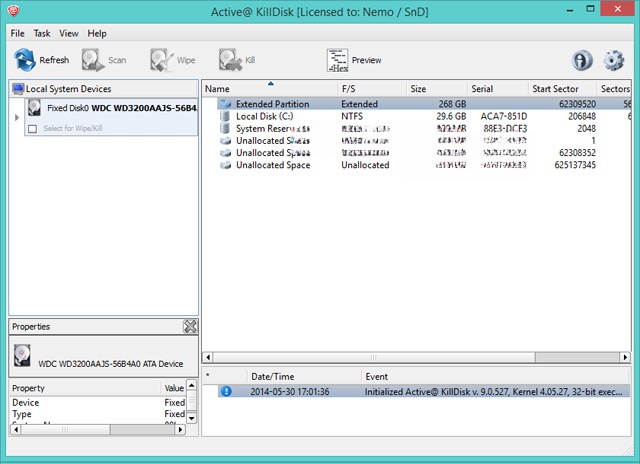Click the Local Disk (C:) volume icon
The height and width of the screenshot is (464, 640).
(225, 116)
